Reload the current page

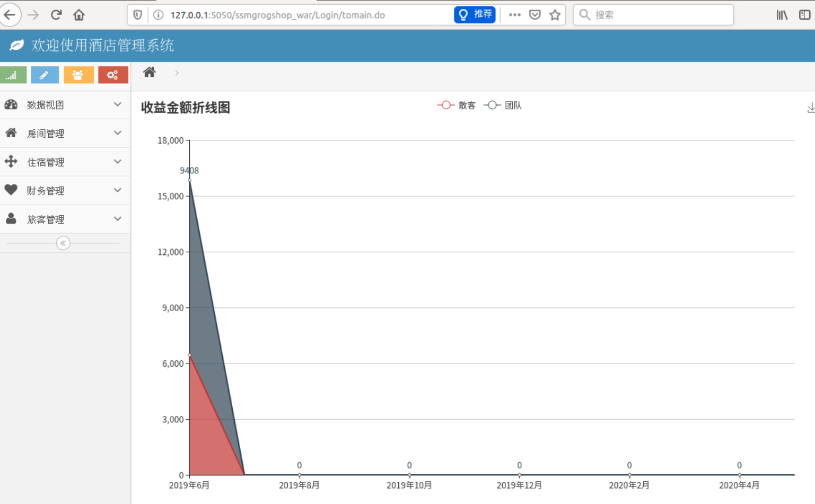(x=56, y=15)
